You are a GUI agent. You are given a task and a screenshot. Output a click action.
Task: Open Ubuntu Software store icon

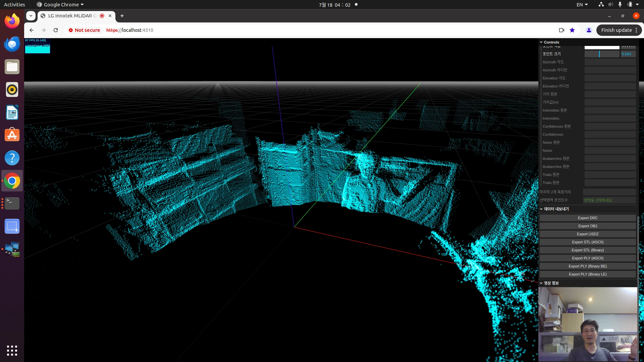[12, 135]
